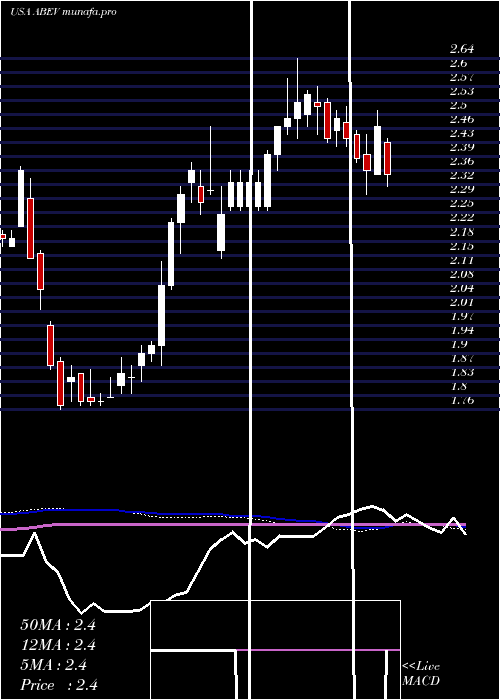
Task: Select the 2.6 price axis label
Action: [458, 63]
